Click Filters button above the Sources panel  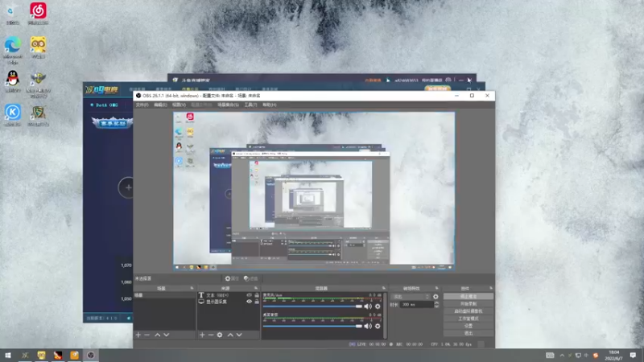click(250, 278)
